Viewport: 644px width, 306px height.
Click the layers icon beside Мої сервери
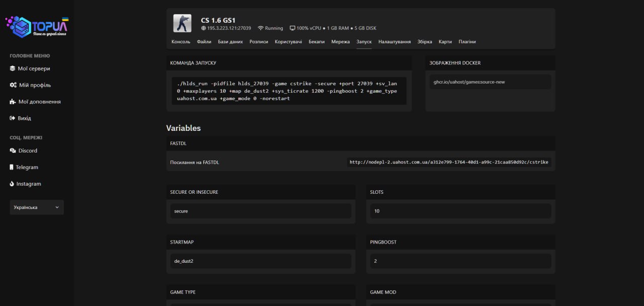13,68
